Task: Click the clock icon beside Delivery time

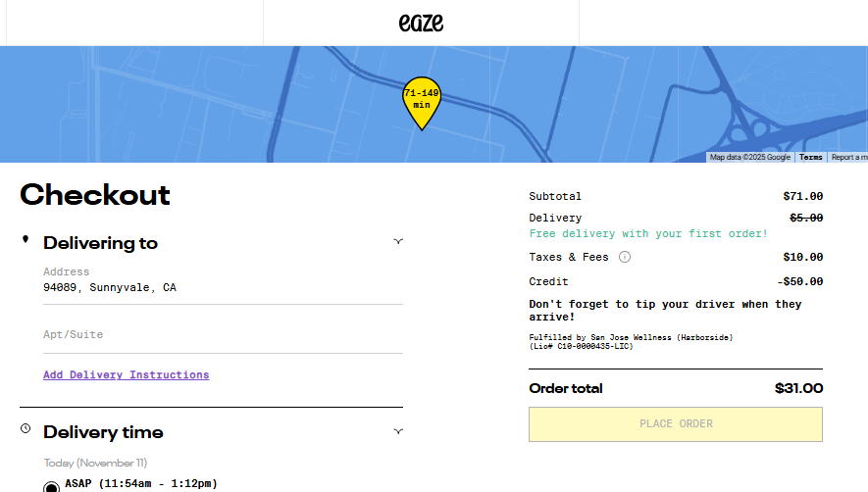Action: 26,429
